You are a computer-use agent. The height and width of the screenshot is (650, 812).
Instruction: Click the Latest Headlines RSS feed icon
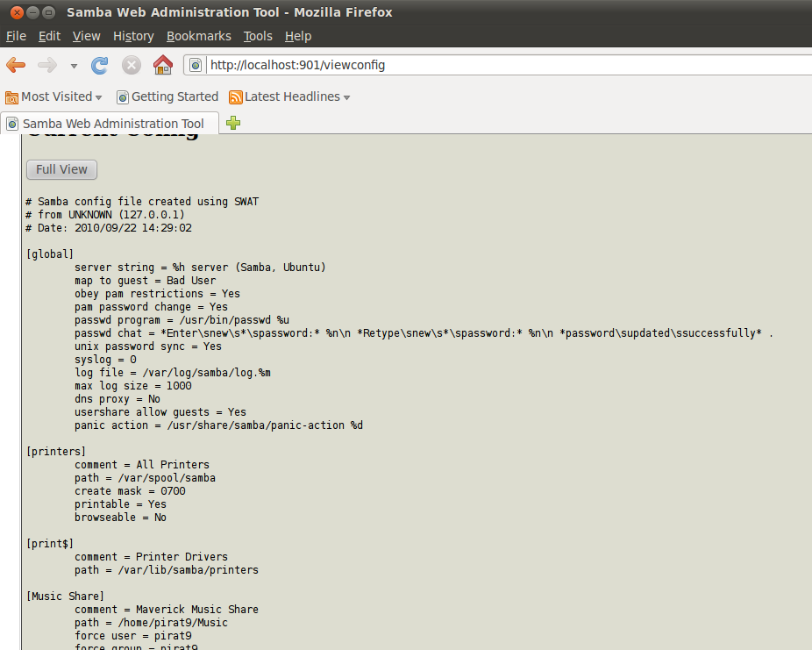click(x=236, y=96)
